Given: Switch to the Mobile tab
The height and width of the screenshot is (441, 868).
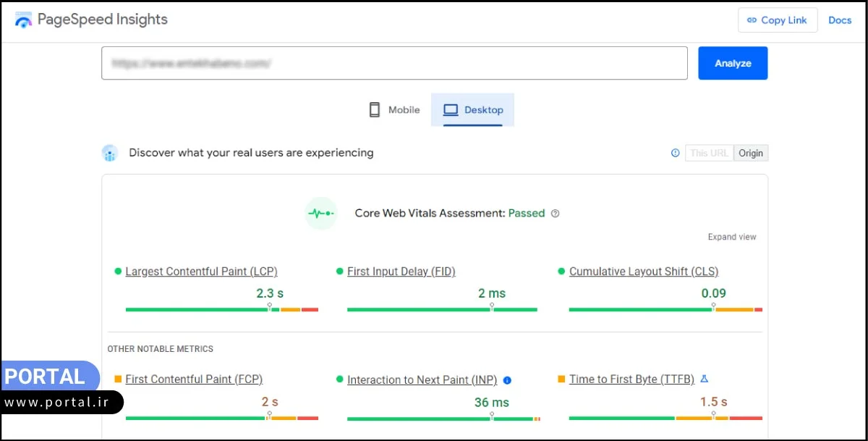Looking at the screenshot, I should [x=394, y=110].
